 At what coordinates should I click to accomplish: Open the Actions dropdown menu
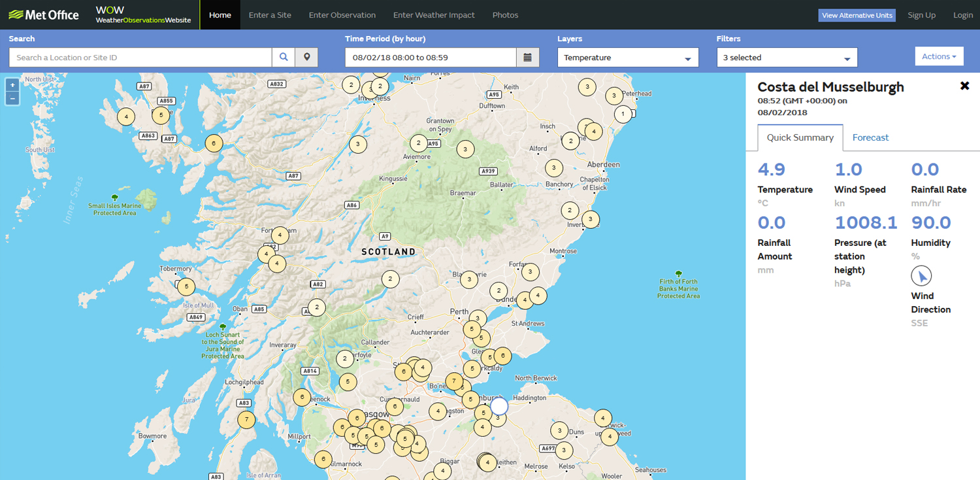939,57
